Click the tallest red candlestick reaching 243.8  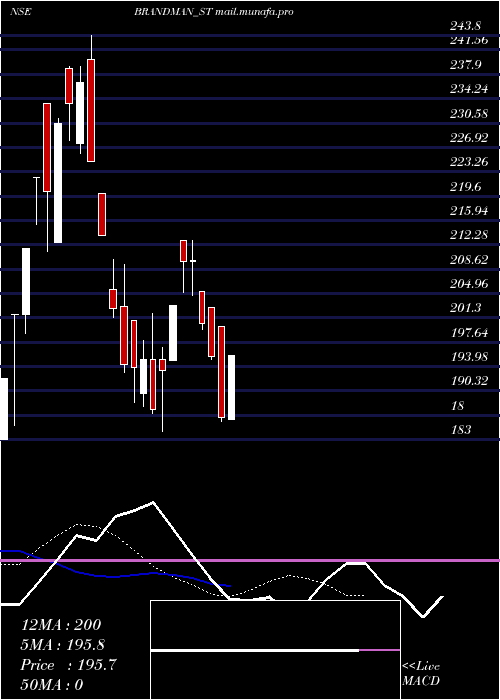click(x=91, y=110)
